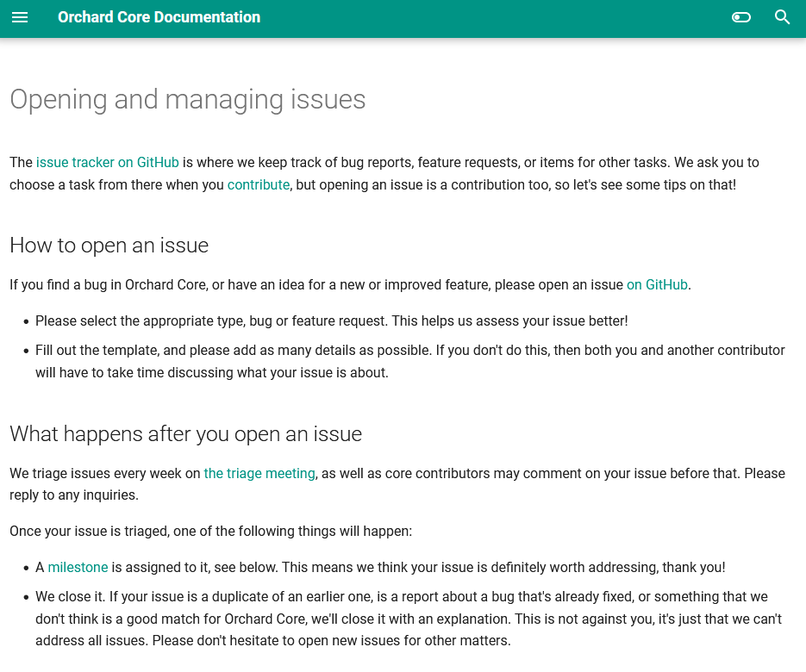Open the 'on GitHub' link
This screenshot has height=672, width=806.
pyautogui.click(x=657, y=284)
